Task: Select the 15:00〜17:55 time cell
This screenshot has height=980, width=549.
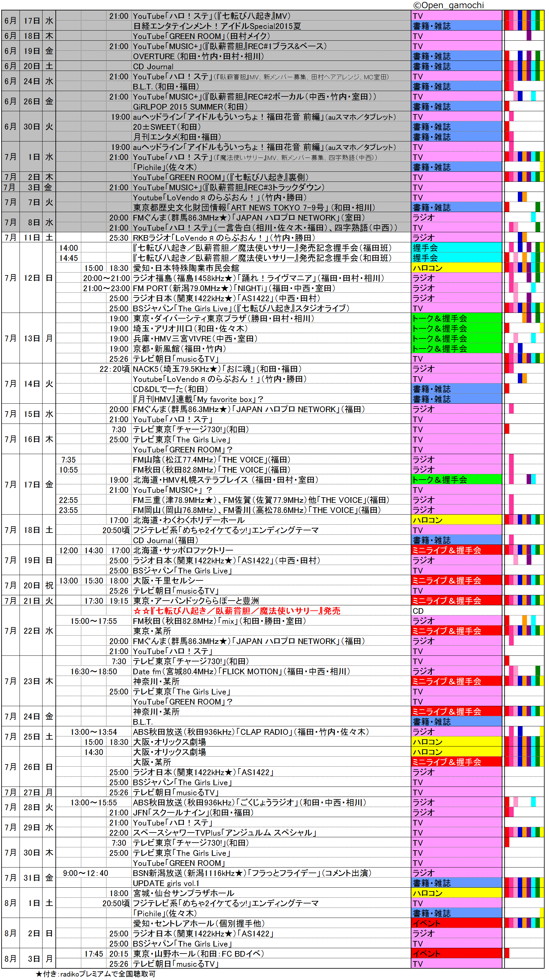Action: click(x=94, y=621)
